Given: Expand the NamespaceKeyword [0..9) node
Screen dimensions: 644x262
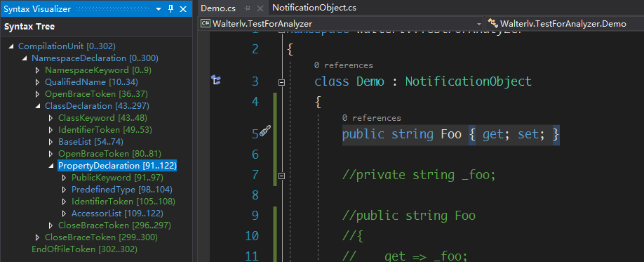Looking at the screenshot, I should click(37, 70).
